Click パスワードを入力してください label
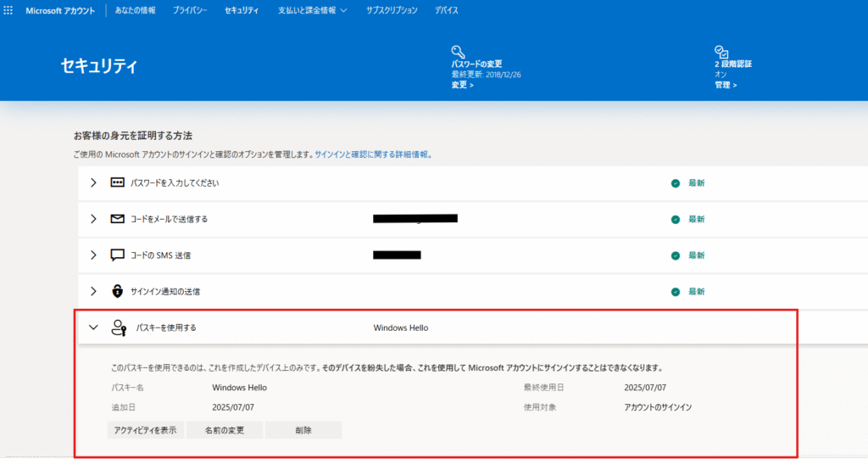 pos(175,183)
